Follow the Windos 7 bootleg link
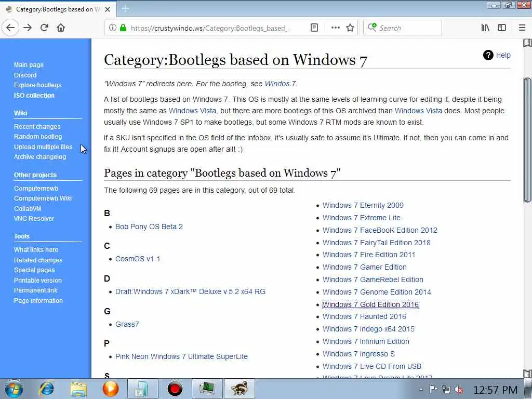Image resolution: width=532 pixels, height=399 pixels. tap(280, 84)
